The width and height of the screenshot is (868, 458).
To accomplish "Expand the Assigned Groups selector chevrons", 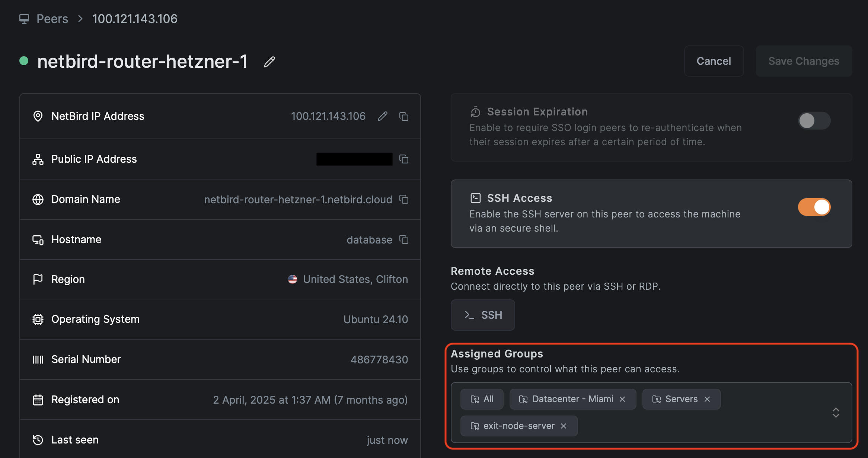I will pyautogui.click(x=836, y=413).
